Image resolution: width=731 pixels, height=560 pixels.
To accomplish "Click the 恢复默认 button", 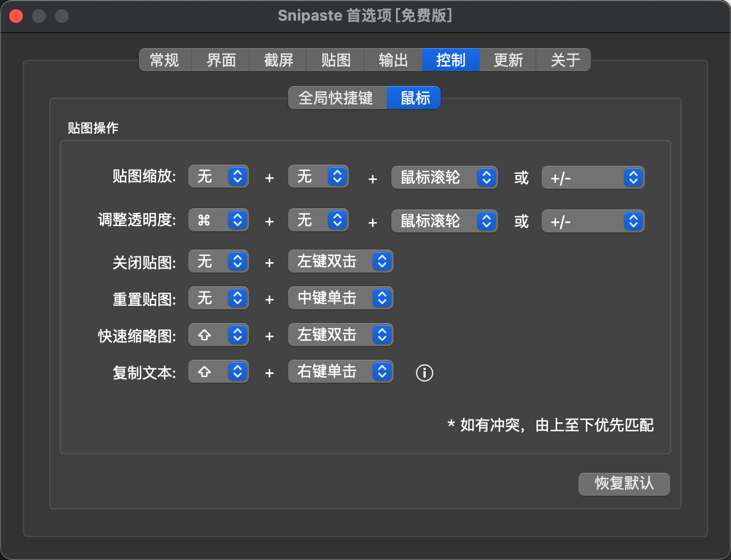I will [x=624, y=484].
